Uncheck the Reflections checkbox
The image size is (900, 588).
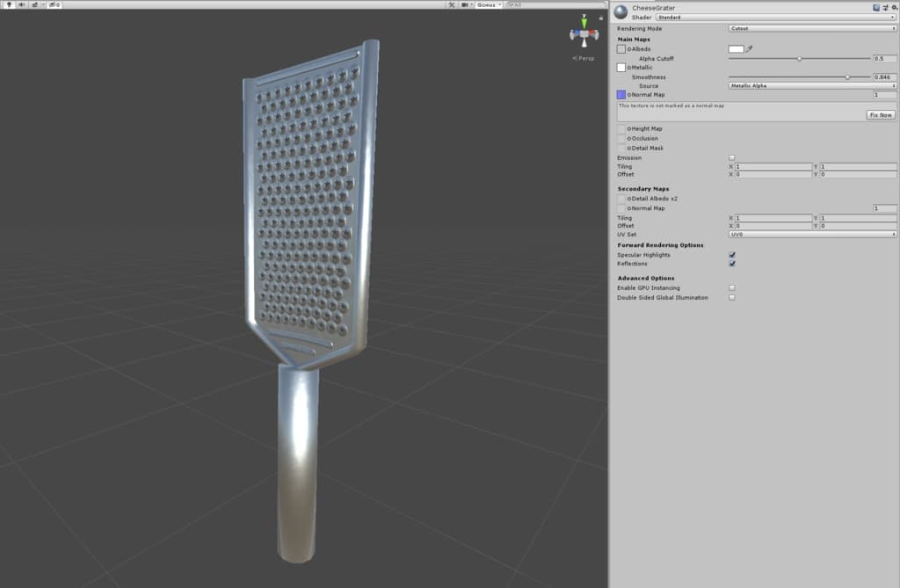pos(732,264)
